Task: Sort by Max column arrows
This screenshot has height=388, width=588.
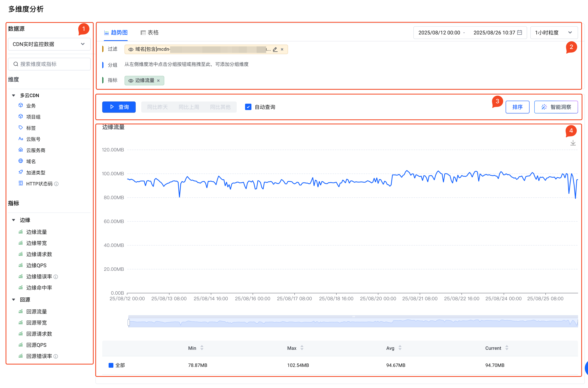Action: (x=302, y=348)
